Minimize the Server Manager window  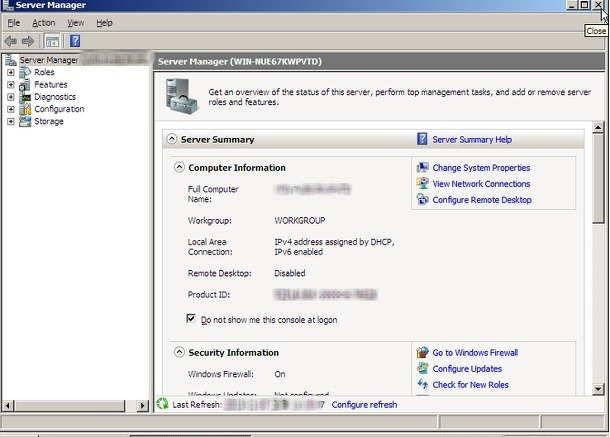[571, 5]
